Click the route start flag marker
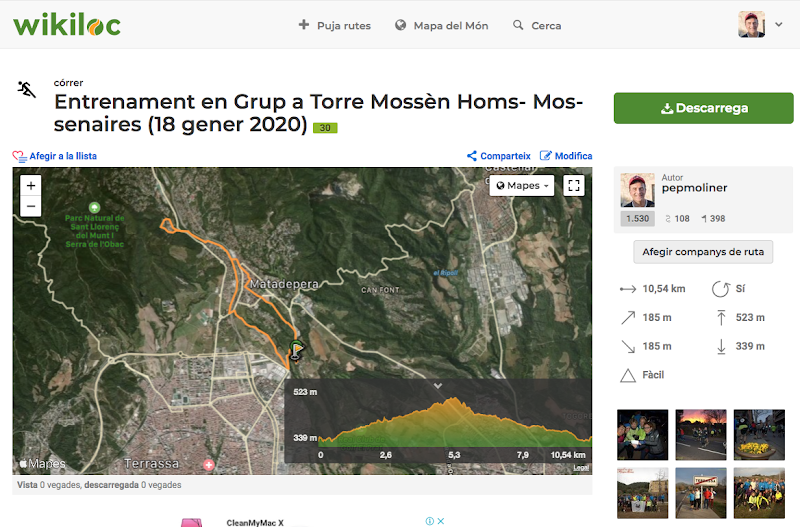The image size is (800, 527). tap(296, 350)
